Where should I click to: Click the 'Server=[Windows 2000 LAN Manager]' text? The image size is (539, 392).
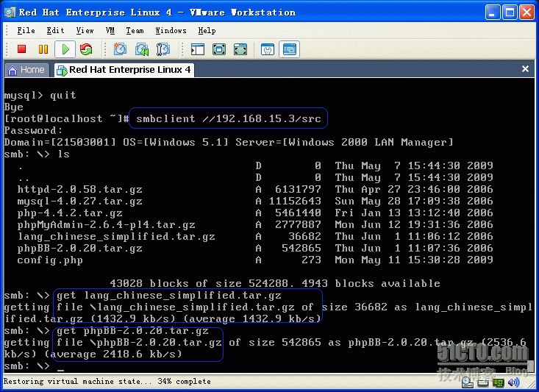(x=344, y=143)
